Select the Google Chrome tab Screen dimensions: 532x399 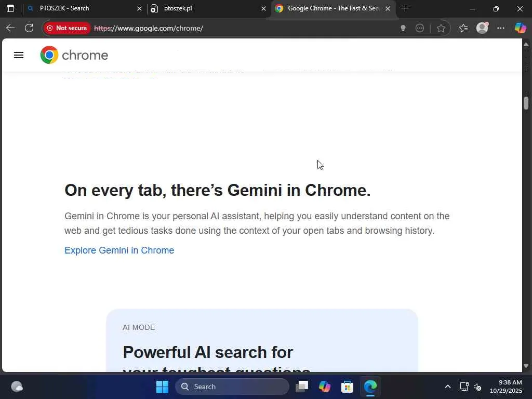[333, 8]
